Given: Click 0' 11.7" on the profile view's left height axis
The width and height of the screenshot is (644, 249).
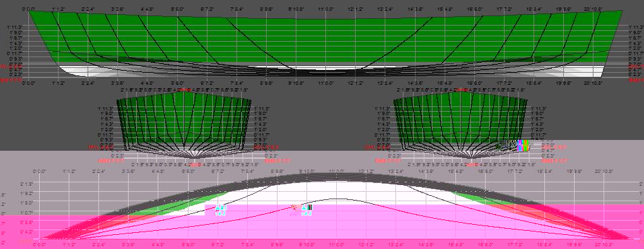Looking at the screenshot, I should (x=15, y=53).
